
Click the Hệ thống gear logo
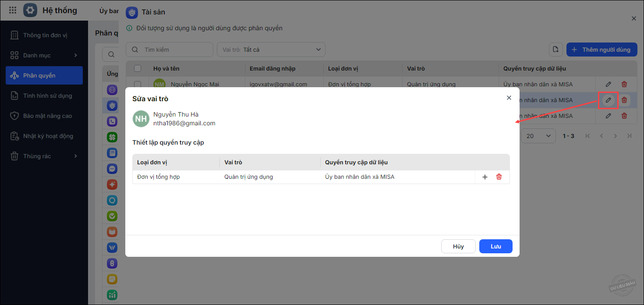tap(30, 10)
